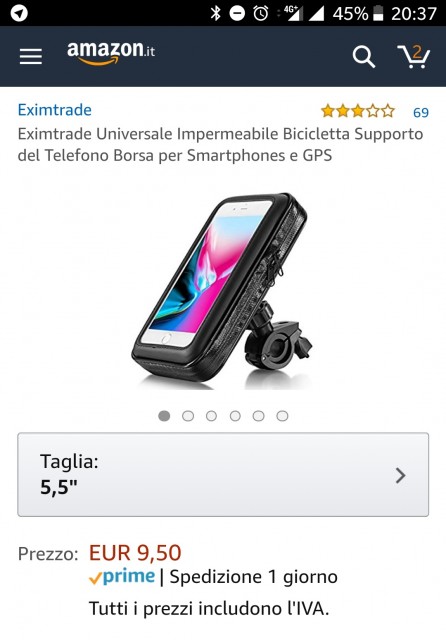Tap the Prime logo badge

pyautogui.click(x=122, y=576)
